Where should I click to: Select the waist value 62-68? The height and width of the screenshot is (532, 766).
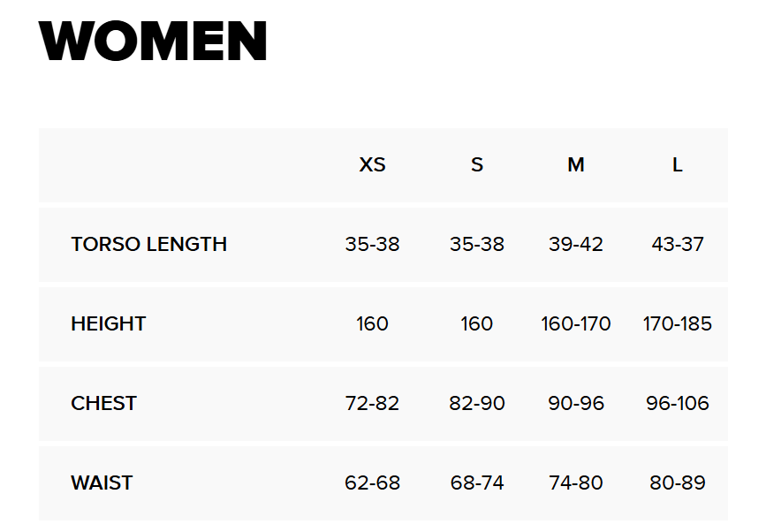point(372,483)
